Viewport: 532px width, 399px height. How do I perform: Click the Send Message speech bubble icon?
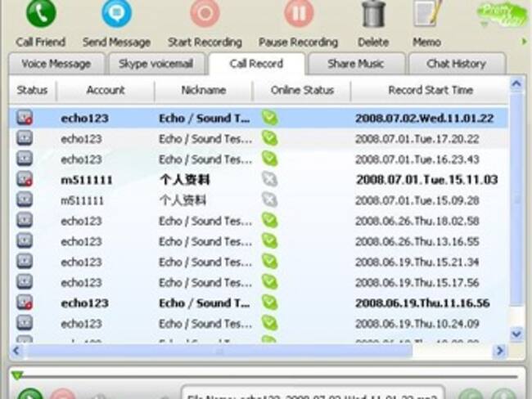(x=116, y=14)
